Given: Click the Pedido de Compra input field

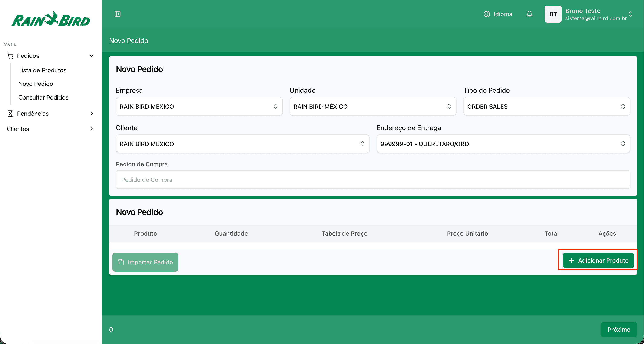Looking at the screenshot, I should 372,179.
